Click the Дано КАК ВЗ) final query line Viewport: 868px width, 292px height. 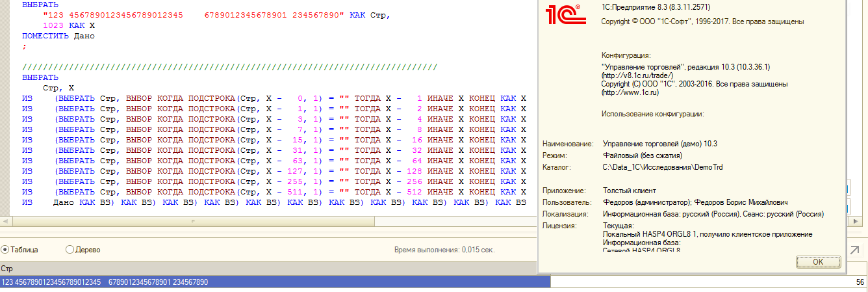274,203
